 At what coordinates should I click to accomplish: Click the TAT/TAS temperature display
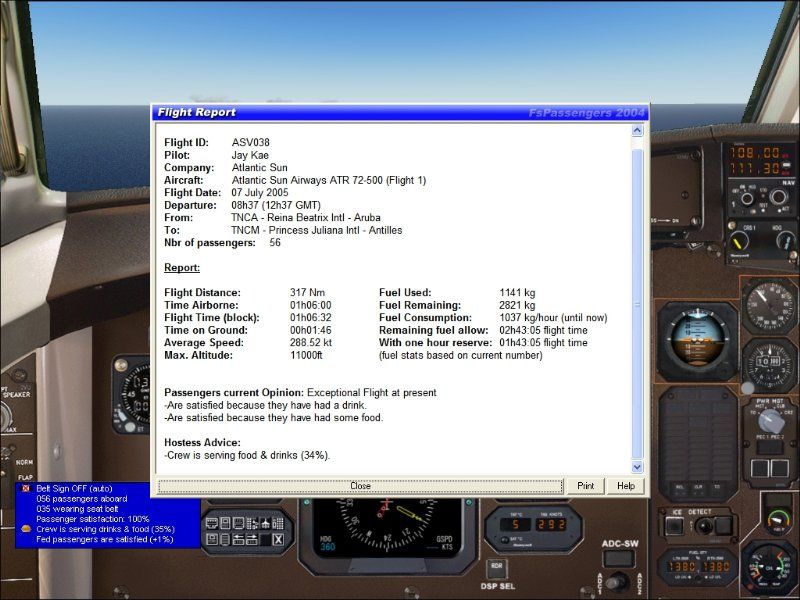[533, 529]
